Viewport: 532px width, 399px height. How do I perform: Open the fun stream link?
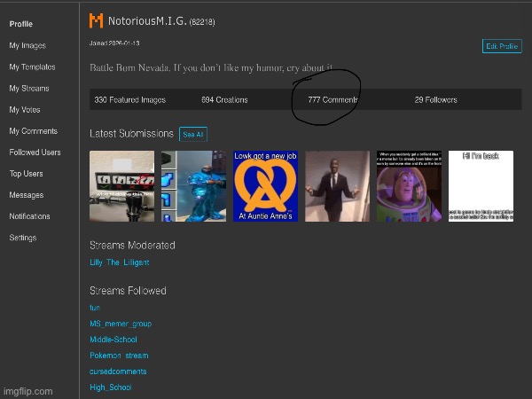click(x=95, y=308)
